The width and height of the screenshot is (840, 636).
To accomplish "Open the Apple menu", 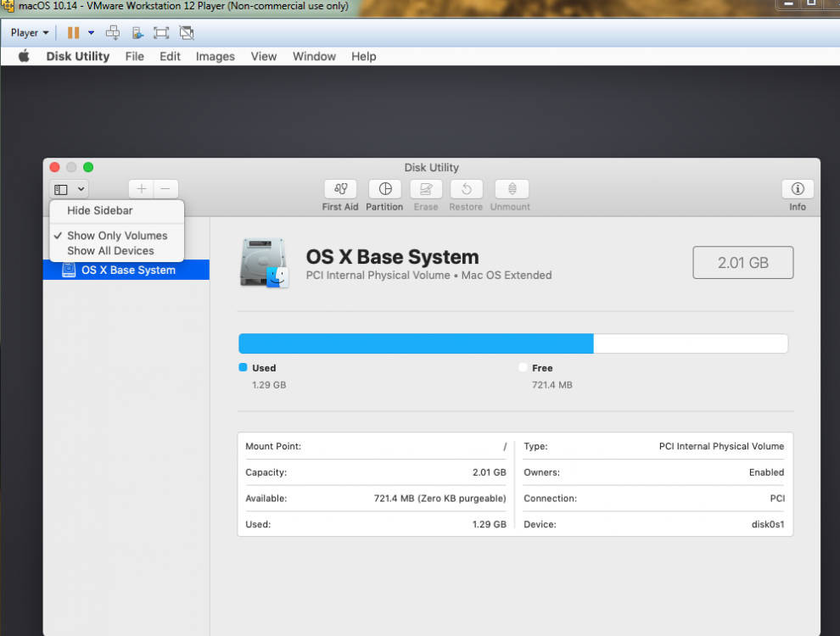I will (x=24, y=56).
